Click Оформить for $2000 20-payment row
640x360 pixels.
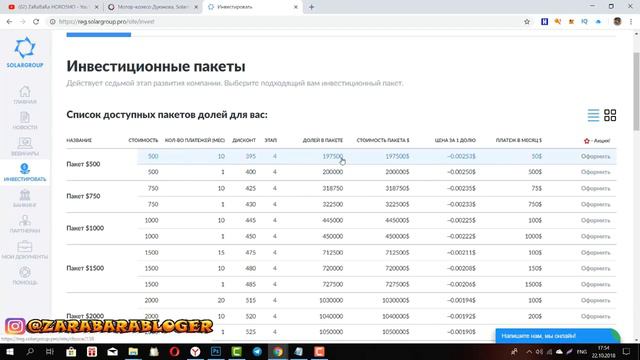[596, 300]
